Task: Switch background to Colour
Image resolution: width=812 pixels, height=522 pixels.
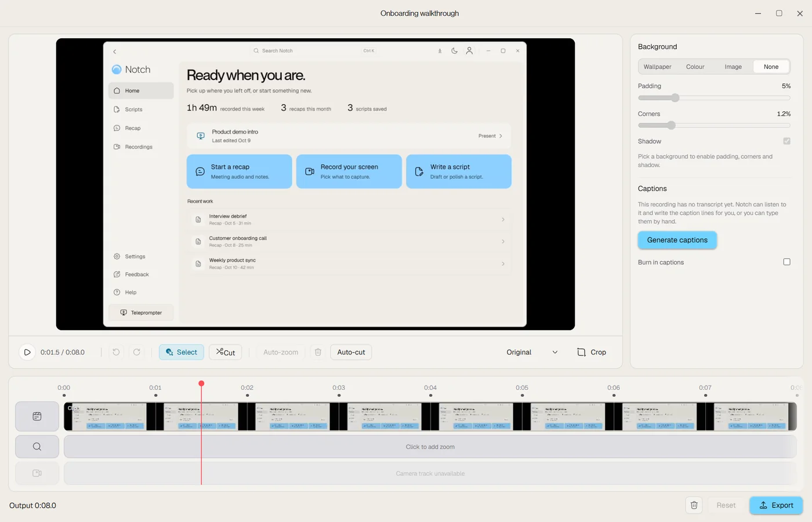Action: (x=695, y=67)
